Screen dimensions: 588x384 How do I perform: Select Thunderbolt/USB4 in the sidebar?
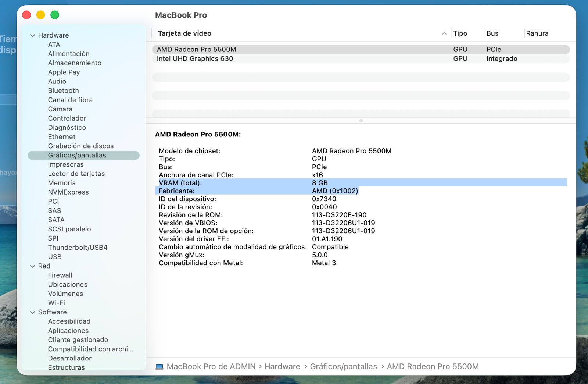(x=78, y=248)
